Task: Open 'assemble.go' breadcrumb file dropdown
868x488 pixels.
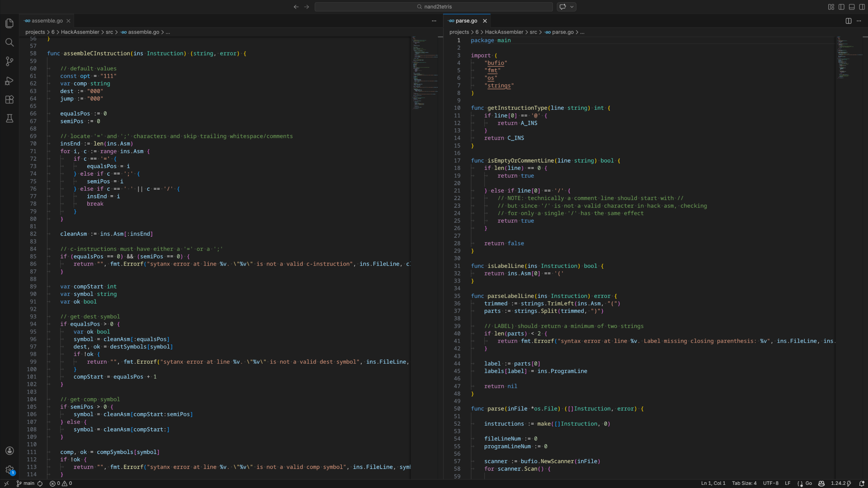Action: click(x=140, y=32)
